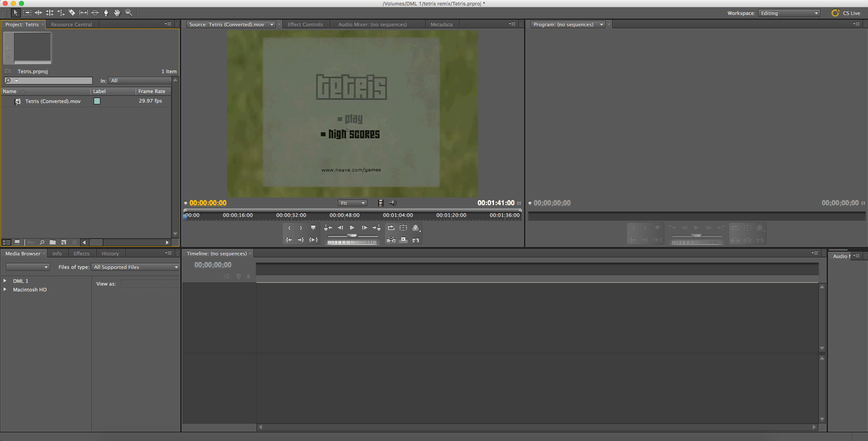Open the Info tab
The image size is (868, 441).
pyautogui.click(x=57, y=253)
